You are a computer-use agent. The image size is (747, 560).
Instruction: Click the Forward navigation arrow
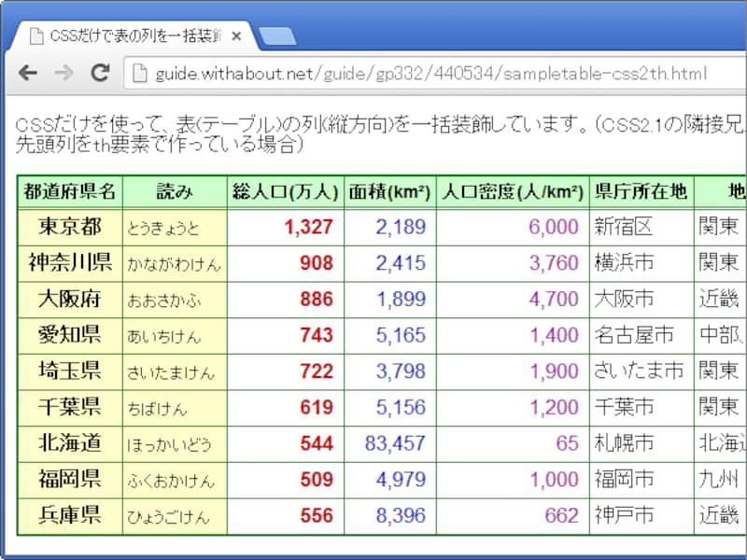click(63, 70)
